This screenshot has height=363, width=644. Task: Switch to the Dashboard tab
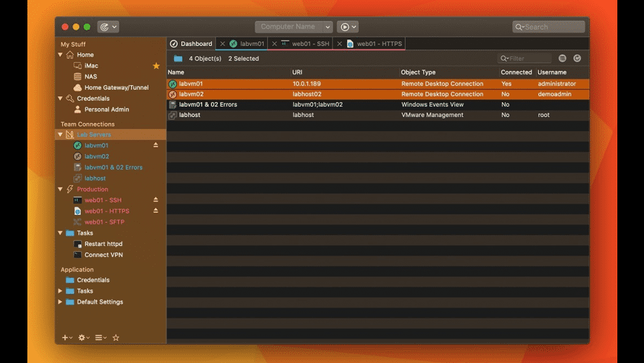192,44
